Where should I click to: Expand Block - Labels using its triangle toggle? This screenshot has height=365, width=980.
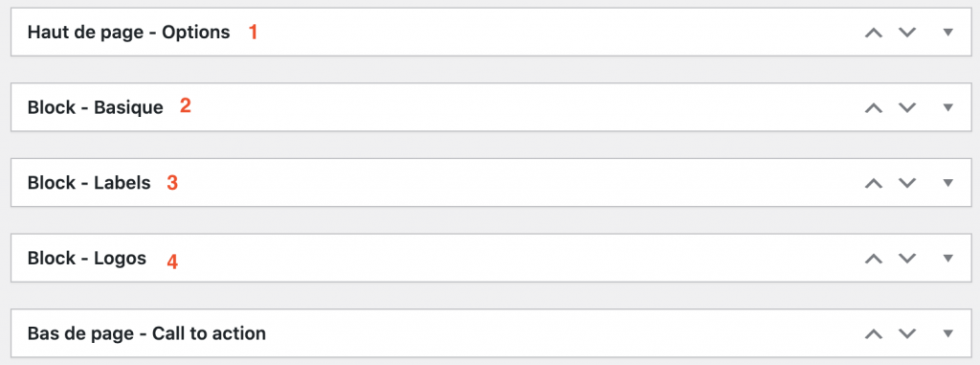[x=948, y=183]
